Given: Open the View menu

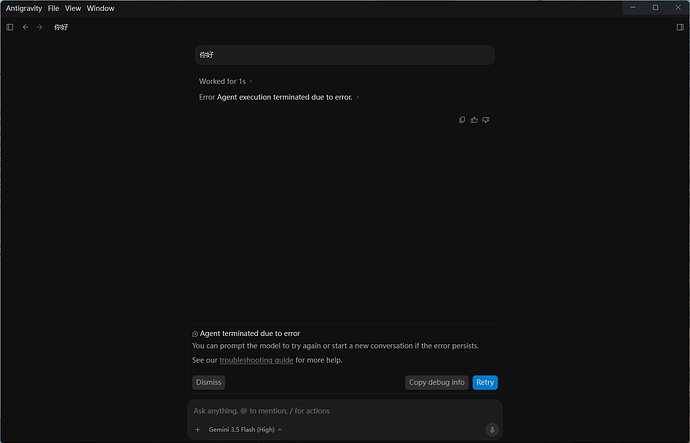Looking at the screenshot, I should [73, 8].
